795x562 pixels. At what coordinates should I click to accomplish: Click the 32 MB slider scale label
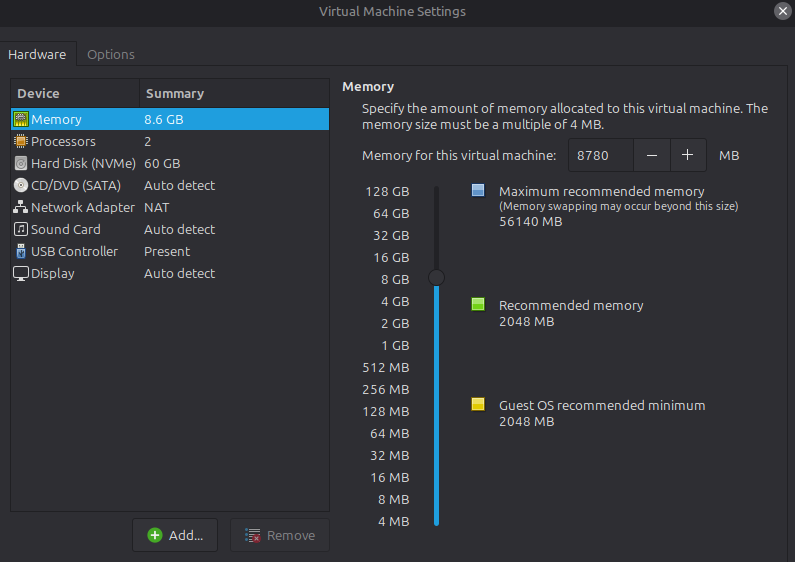[x=389, y=455]
